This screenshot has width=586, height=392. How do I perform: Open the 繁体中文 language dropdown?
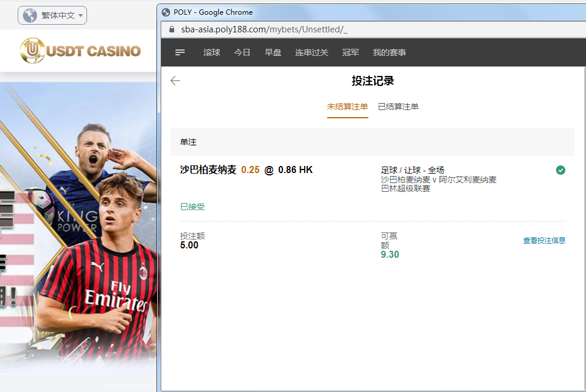click(x=52, y=15)
